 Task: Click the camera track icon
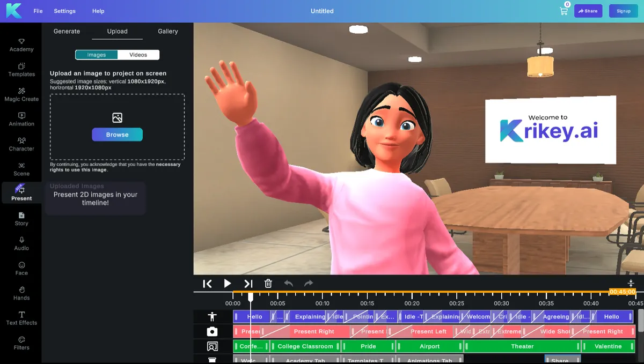tap(213, 332)
